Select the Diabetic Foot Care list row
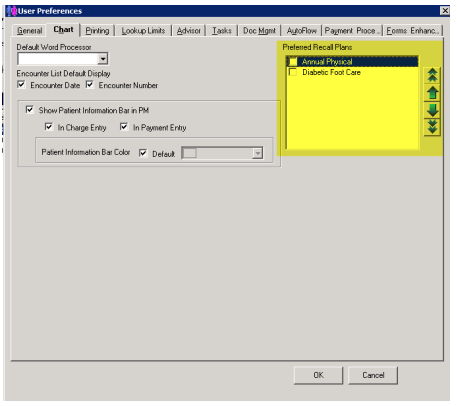 [352, 72]
